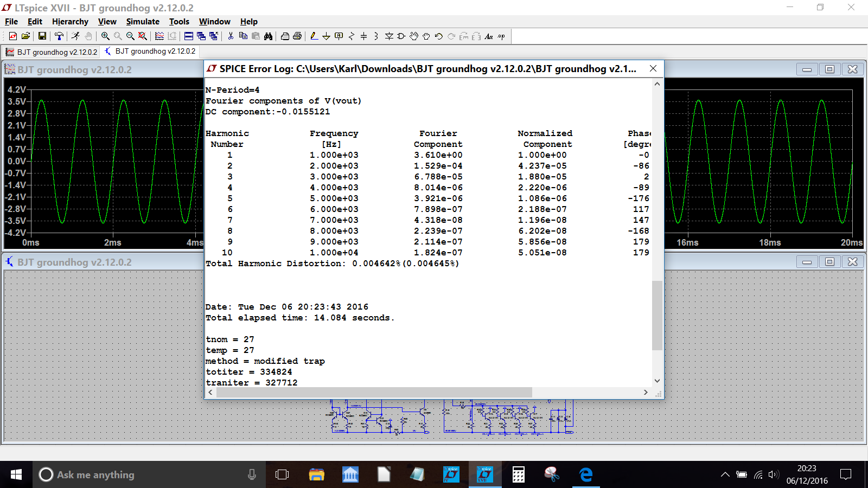Click the Windows Start button
The height and width of the screenshot is (488, 868).
coord(16,474)
